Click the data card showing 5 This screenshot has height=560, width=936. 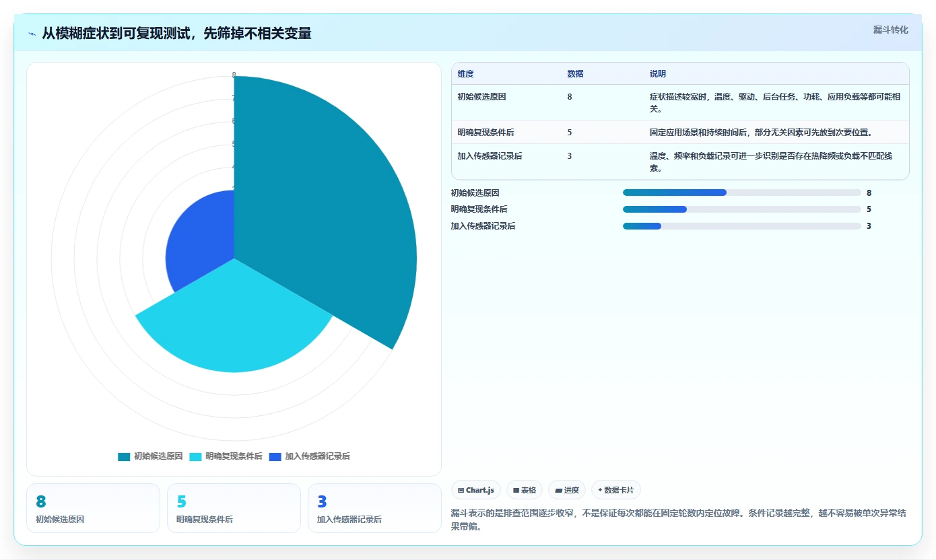(x=234, y=508)
